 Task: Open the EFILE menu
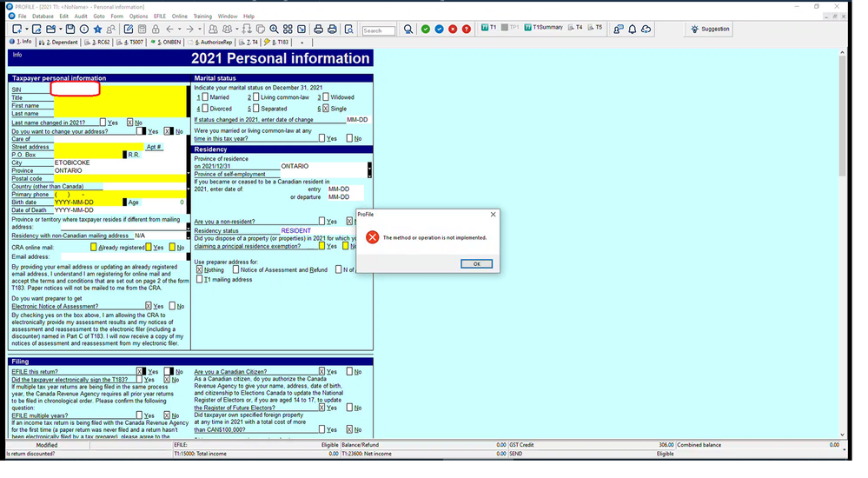pyautogui.click(x=160, y=16)
